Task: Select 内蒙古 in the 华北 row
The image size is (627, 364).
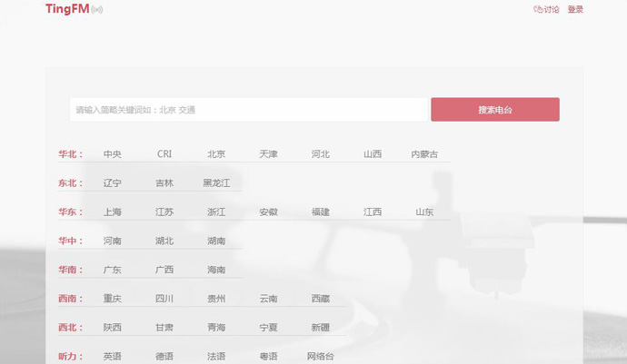Action: (424, 154)
